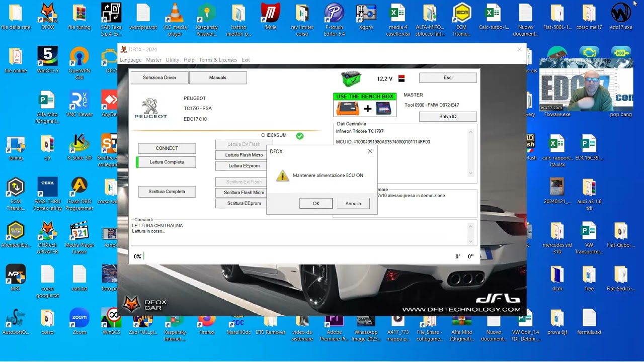Open the VNC Viewer desktop shortcut
Image resolution: width=644 pixels, height=362 pixels.
coord(79,104)
